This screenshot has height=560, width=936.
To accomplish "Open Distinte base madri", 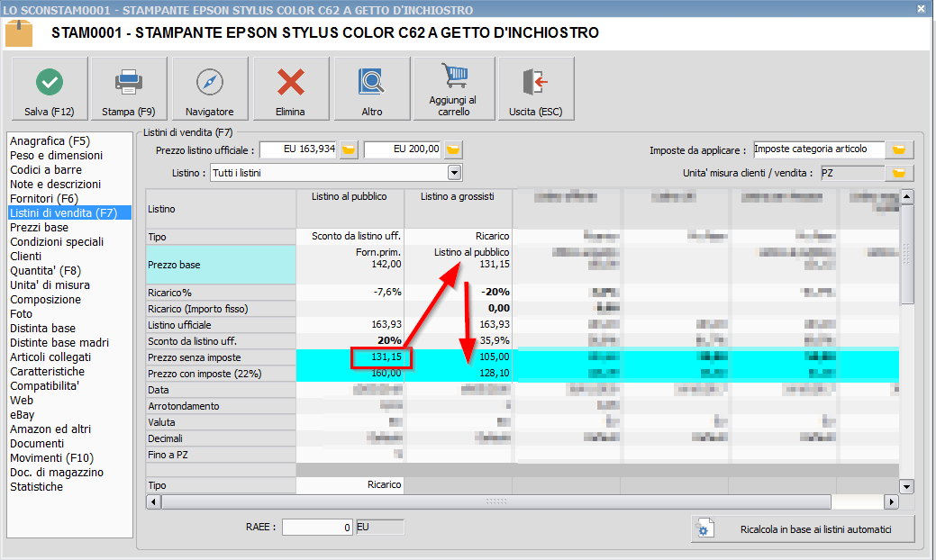I will click(x=59, y=342).
